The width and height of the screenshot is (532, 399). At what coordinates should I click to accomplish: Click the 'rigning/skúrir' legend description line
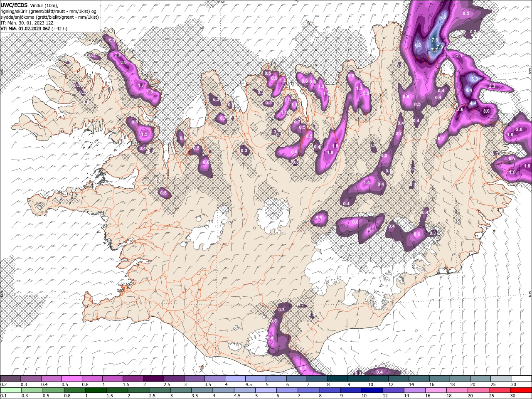point(49,11)
